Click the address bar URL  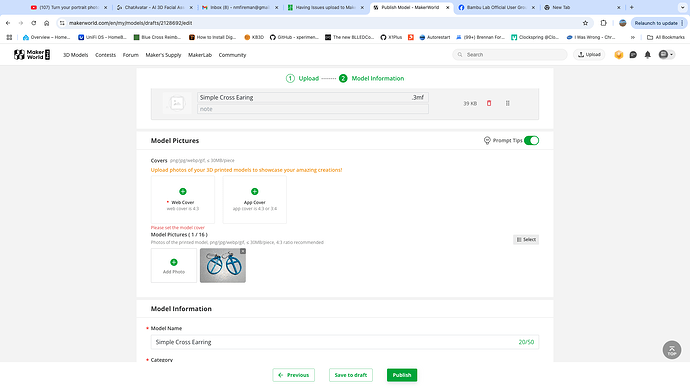pos(130,23)
